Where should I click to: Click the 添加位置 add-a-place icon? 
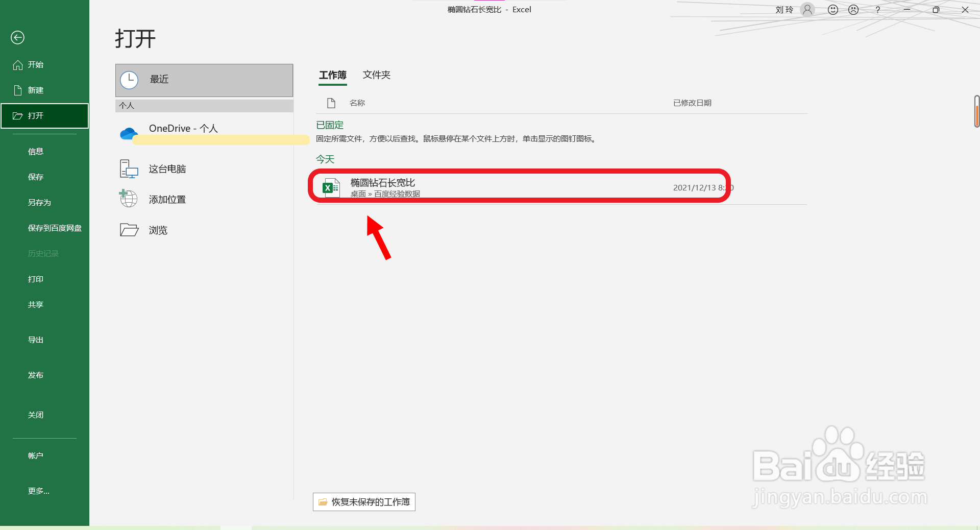pyautogui.click(x=128, y=199)
